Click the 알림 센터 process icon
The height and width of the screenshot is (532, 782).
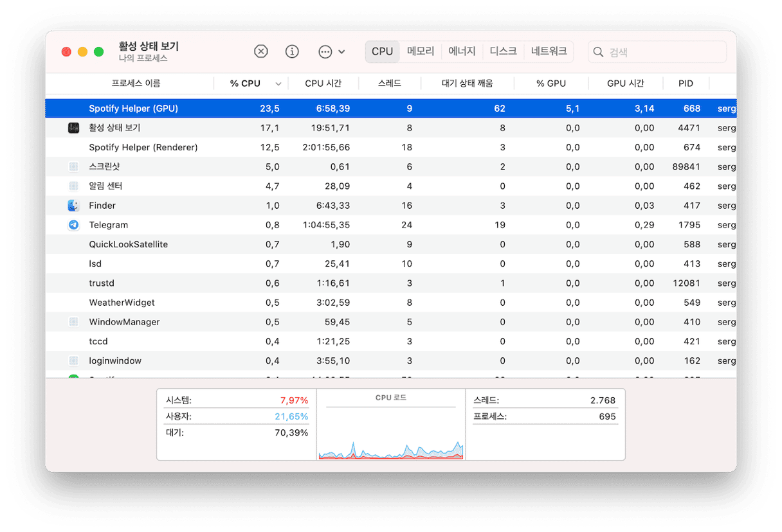73,186
